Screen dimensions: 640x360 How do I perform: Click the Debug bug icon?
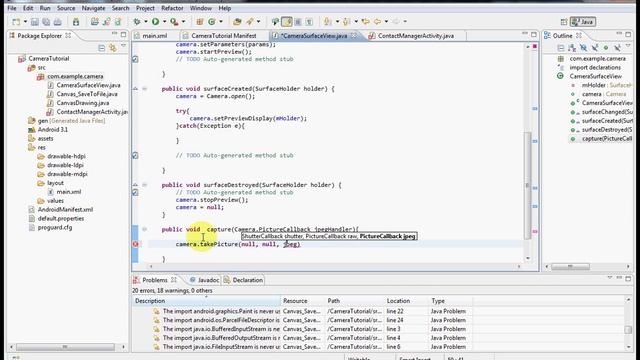137,22
